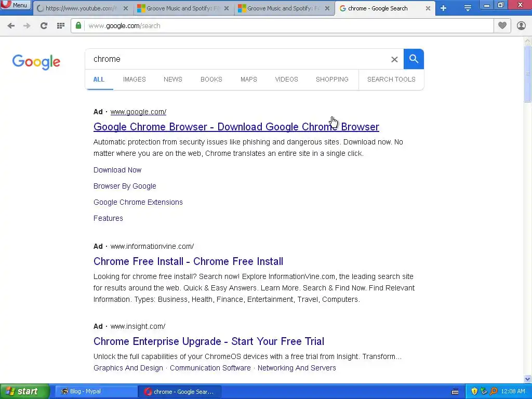Open Chrome Enterprise Upgrade ad title
The height and width of the screenshot is (399, 532).
coord(209,341)
